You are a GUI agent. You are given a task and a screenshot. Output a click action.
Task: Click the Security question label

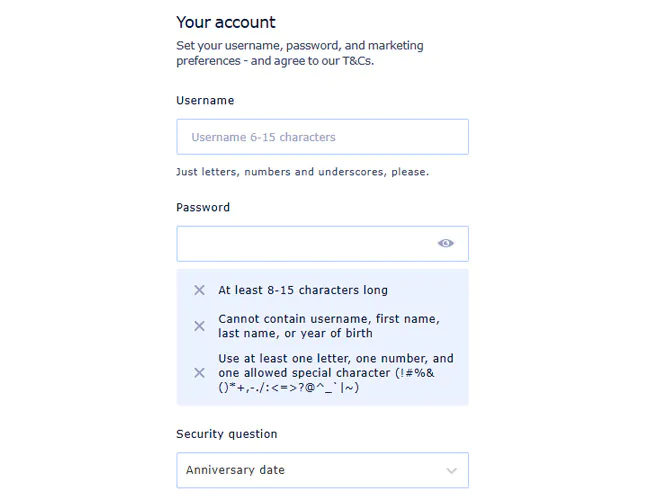coord(227,434)
